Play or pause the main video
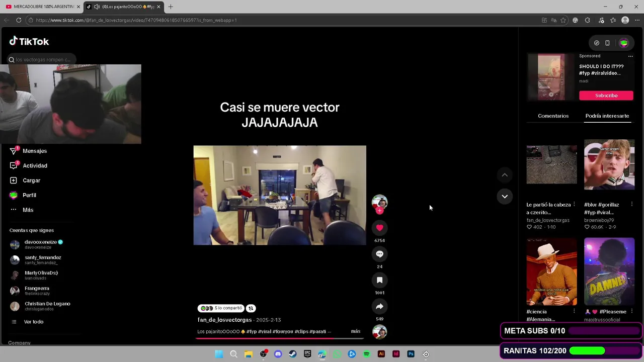The width and height of the screenshot is (644, 362). [x=280, y=195]
